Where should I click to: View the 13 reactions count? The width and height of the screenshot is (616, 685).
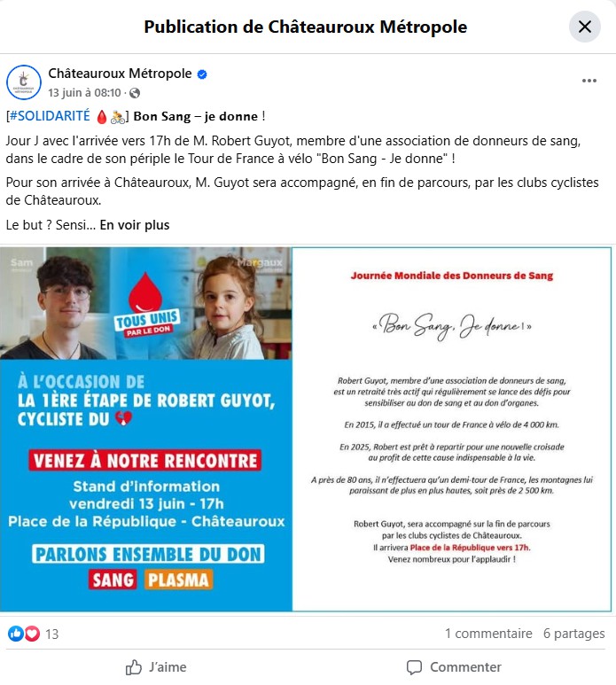point(52,634)
